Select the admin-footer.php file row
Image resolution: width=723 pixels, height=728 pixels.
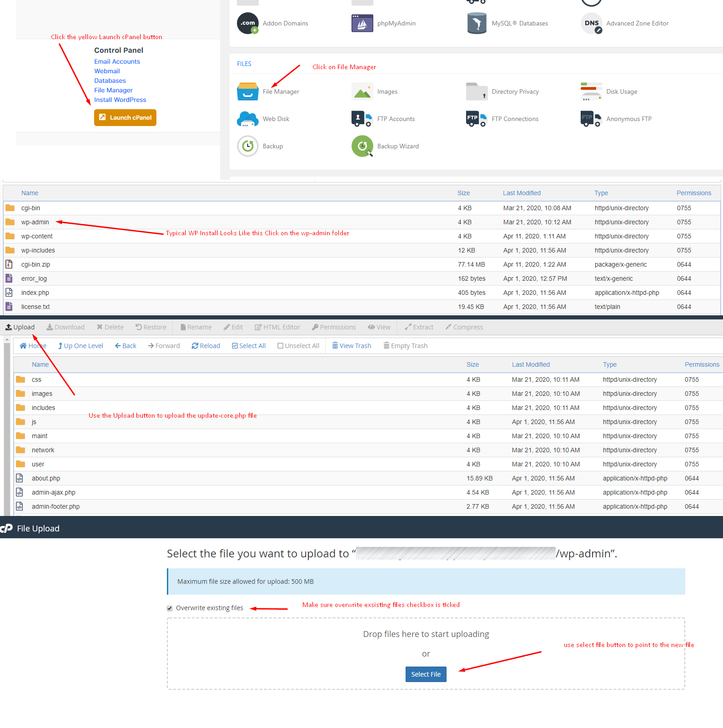pyautogui.click(x=368, y=506)
